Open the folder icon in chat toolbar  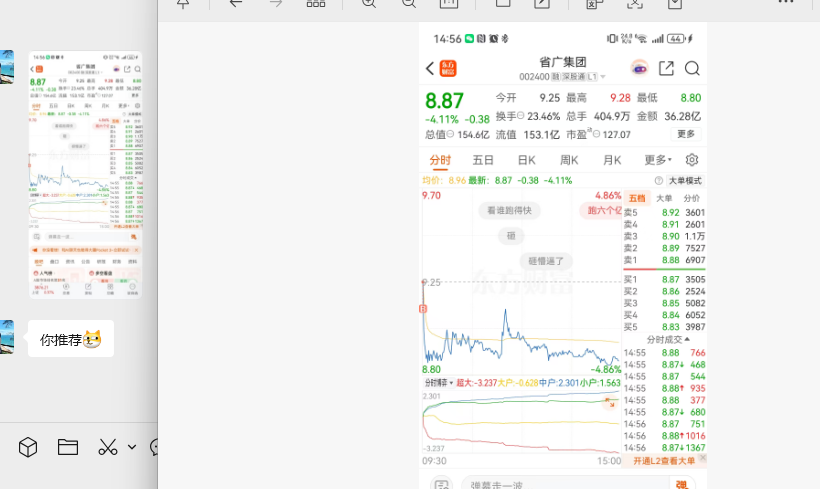click(68, 447)
